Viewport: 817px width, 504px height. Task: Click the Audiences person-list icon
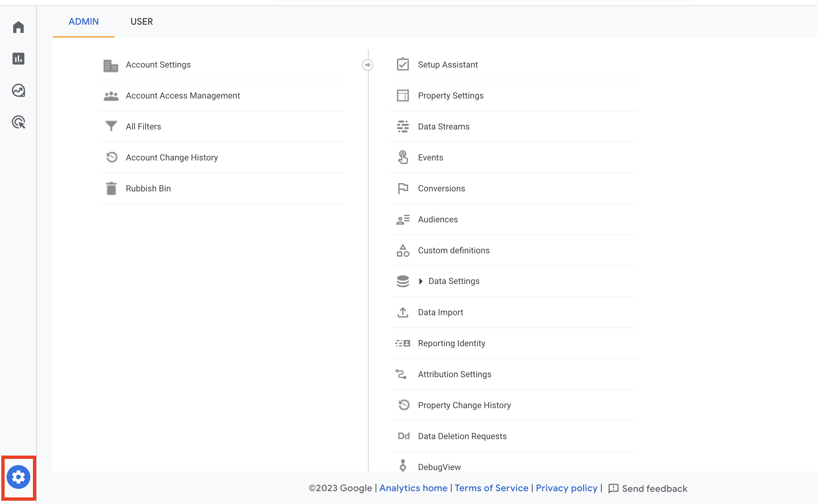click(x=403, y=219)
